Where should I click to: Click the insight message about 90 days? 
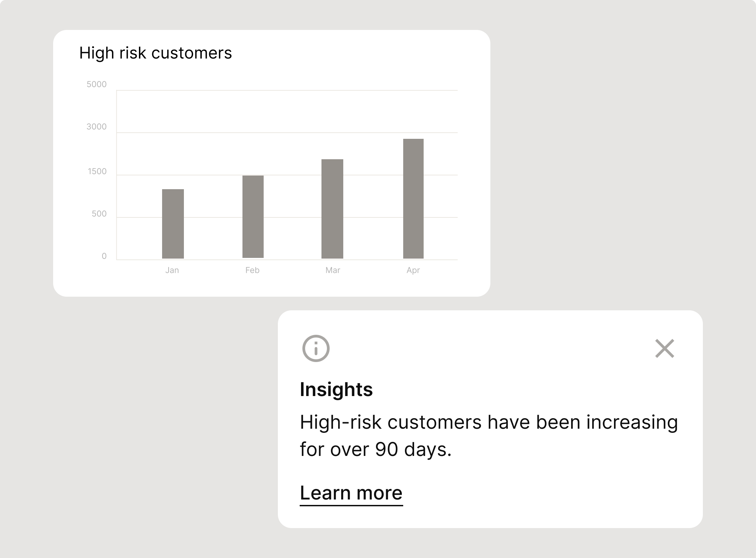[x=489, y=436]
